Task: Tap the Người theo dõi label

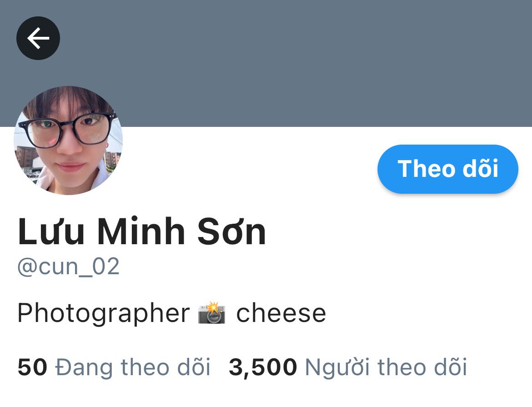Action: point(386,367)
